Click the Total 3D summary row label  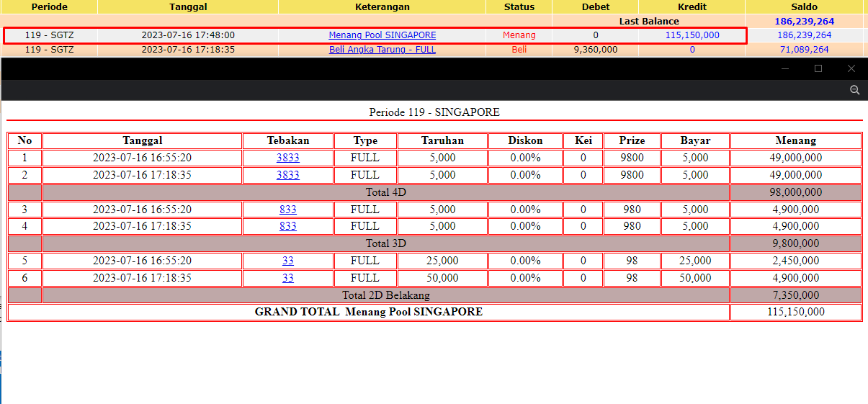point(386,243)
